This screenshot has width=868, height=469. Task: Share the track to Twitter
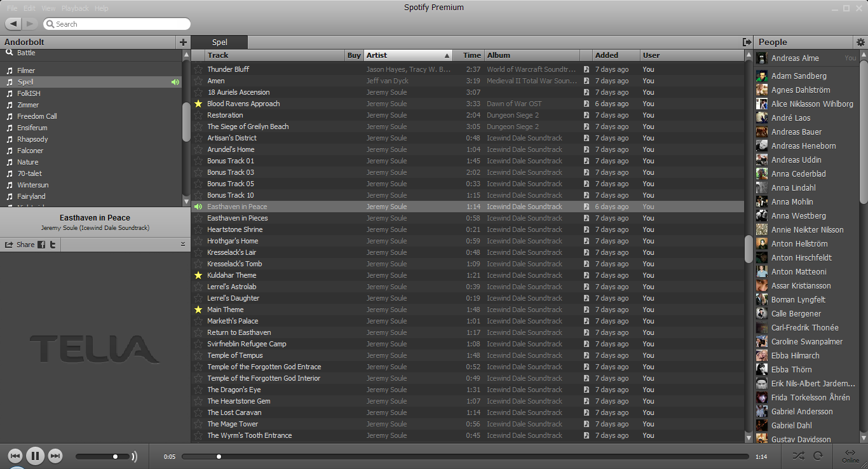coord(53,245)
